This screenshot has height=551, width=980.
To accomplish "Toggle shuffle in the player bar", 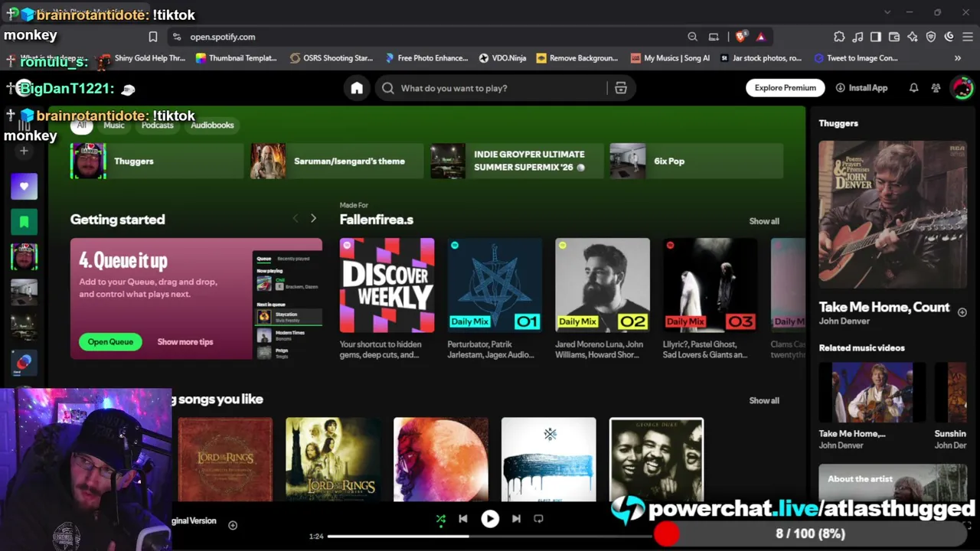I will (x=440, y=519).
